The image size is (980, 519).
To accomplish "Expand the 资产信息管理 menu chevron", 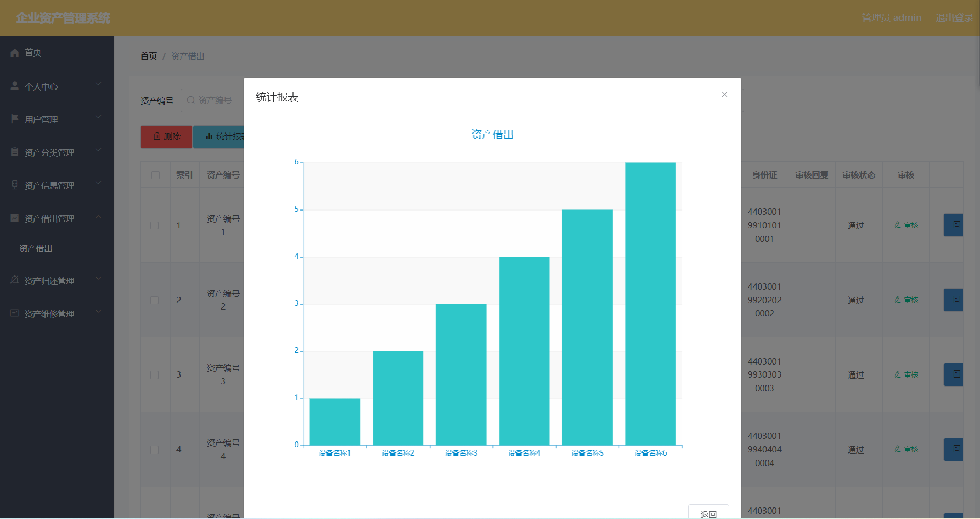I will point(98,183).
